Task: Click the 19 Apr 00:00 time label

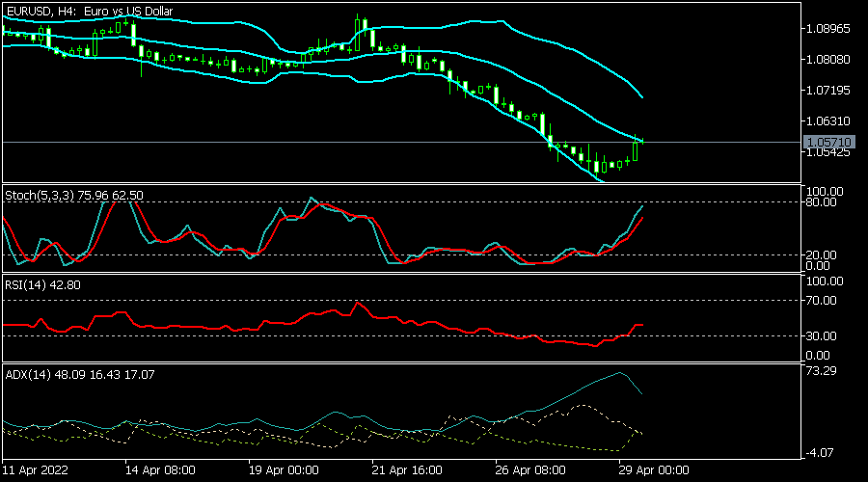Action: pos(284,469)
